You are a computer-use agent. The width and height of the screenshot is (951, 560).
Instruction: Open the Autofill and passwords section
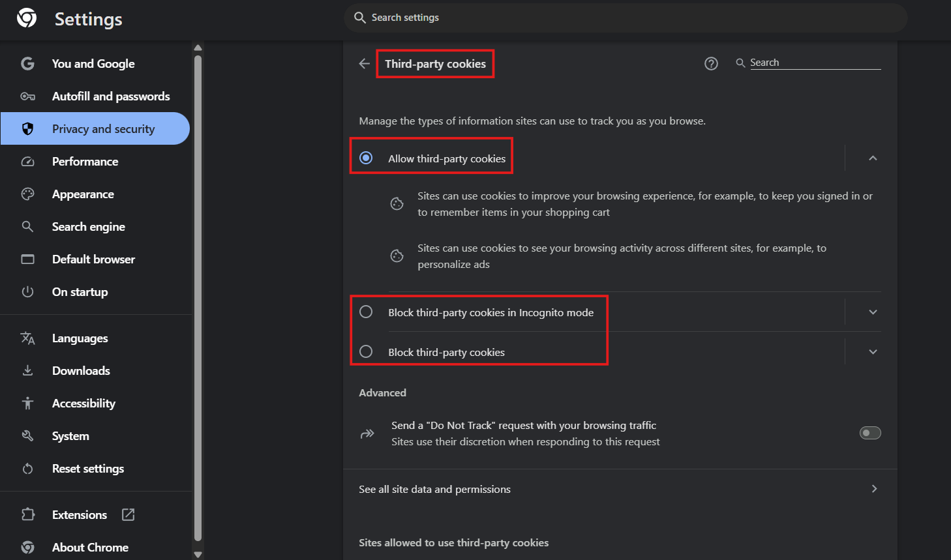click(x=111, y=96)
